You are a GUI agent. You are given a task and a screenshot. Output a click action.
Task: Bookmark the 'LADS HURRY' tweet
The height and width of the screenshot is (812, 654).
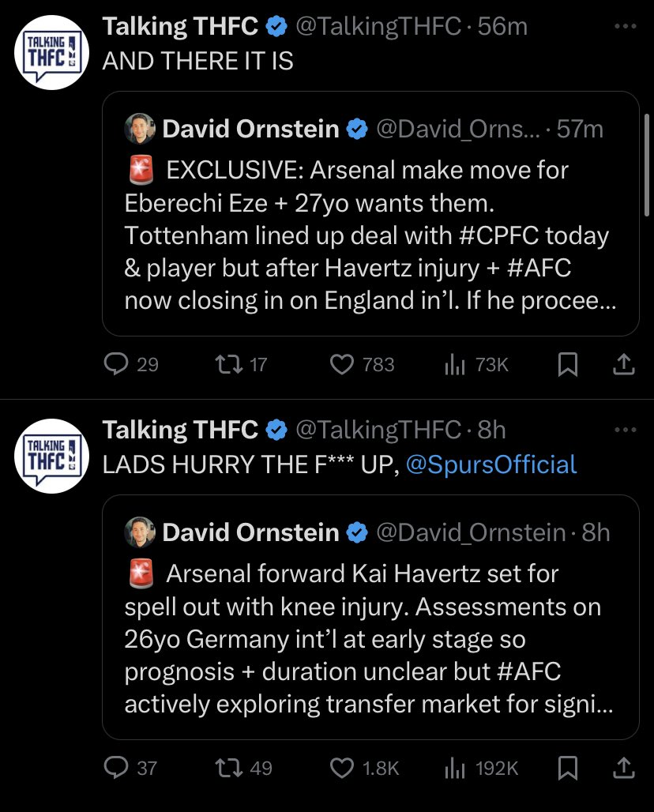point(567,768)
